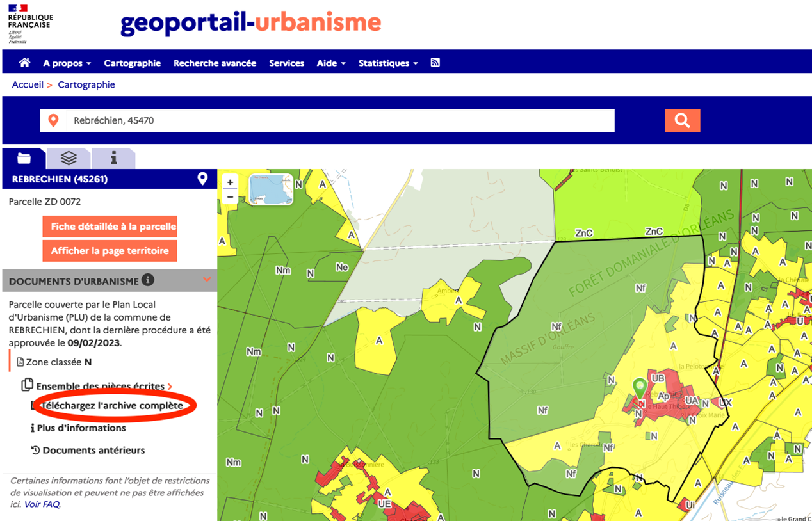Locate REBRECHIEN using the header pin icon
Screen dimensions: 812x521
[x=203, y=179]
